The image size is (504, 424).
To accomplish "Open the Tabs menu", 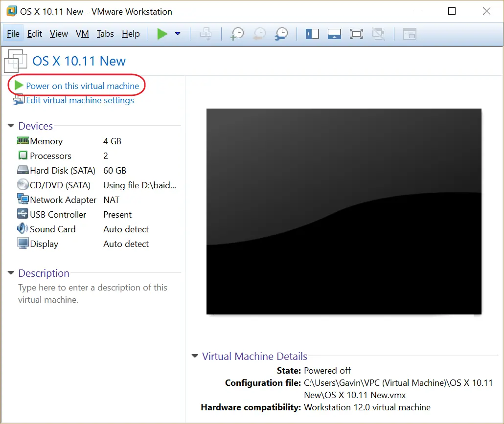I will [105, 34].
